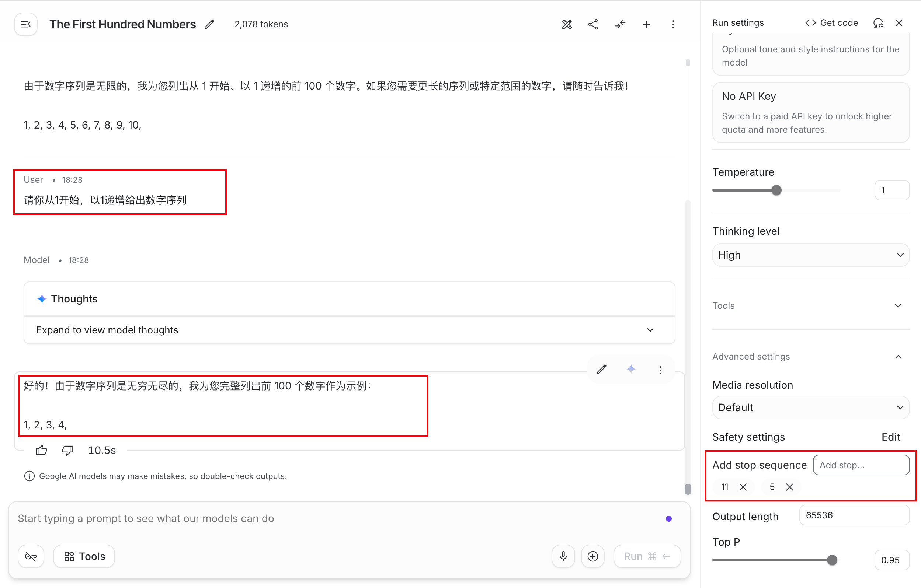Expand to view model thoughts
The image size is (921, 588).
pyautogui.click(x=349, y=330)
